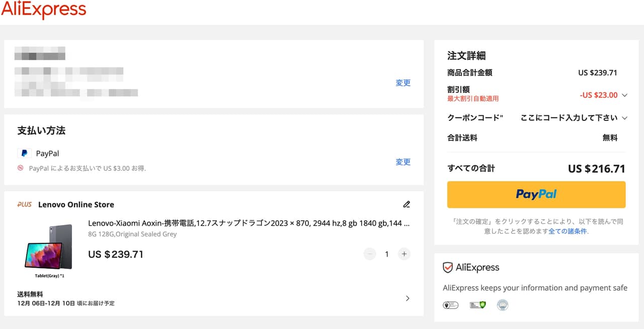Click the red PayPal discount icon
The width and height of the screenshot is (644, 329).
point(21,168)
